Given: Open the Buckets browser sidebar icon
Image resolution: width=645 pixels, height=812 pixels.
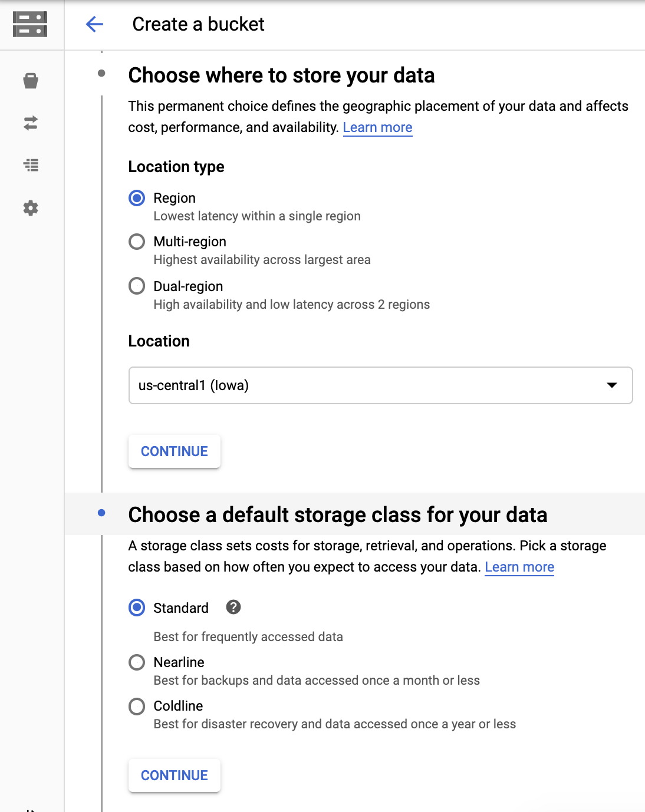Looking at the screenshot, I should tap(31, 81).
